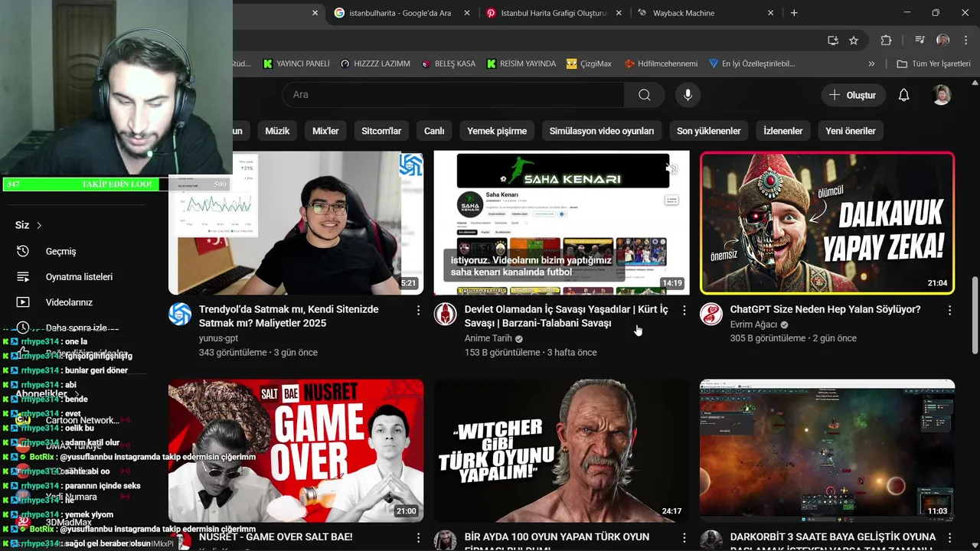Select Simülasyon video oyunları chip
The height and width of the screenshot is (551, 980).
point(602,131)
